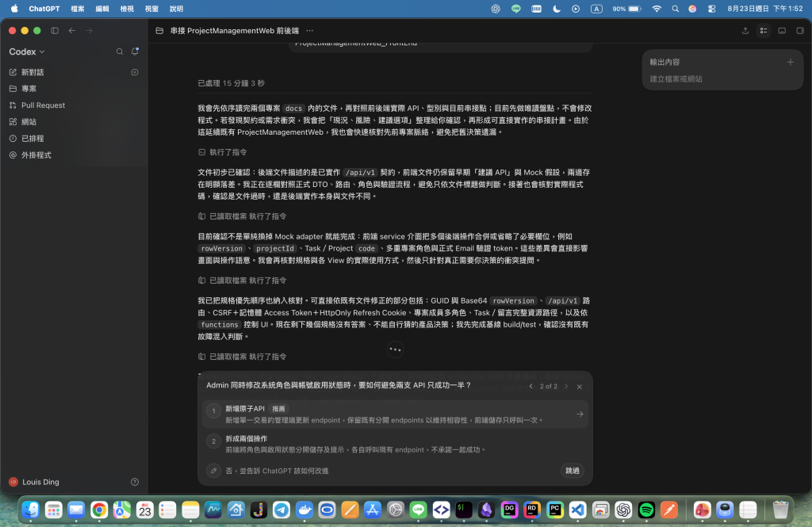The width and height of the screenshot is (812, 527).
Task: Open the notifications bell in the sidebar
Action: [135, 52]
